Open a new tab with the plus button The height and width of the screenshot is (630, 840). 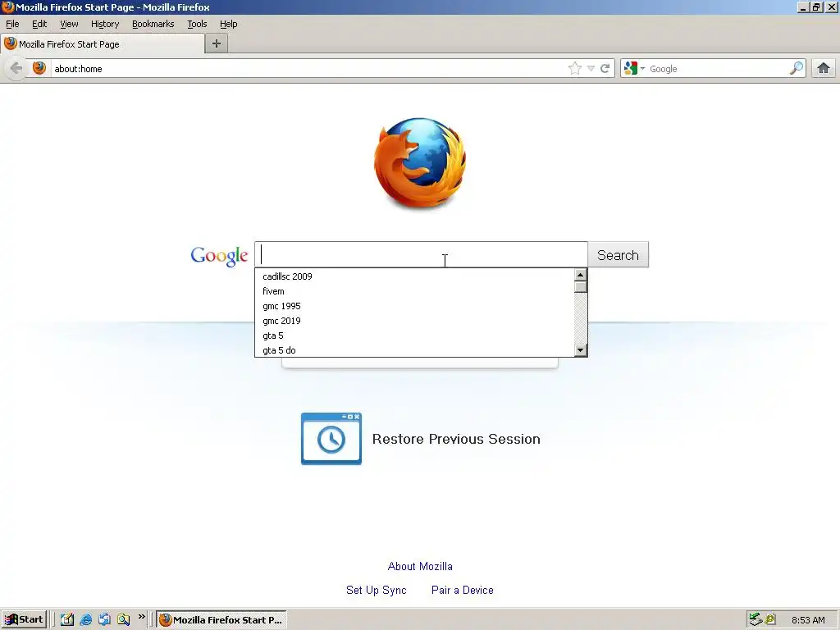click(217, 44)
